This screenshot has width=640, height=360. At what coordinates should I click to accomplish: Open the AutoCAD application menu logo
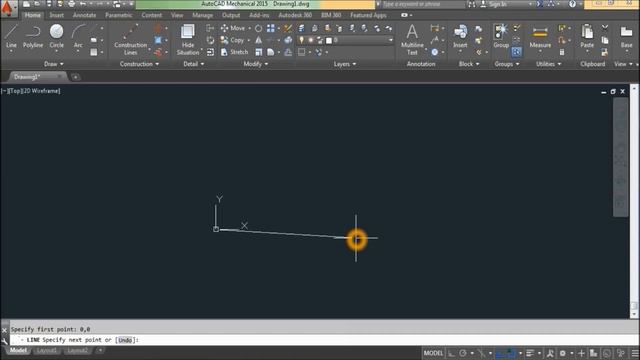(x=7, y=8)
